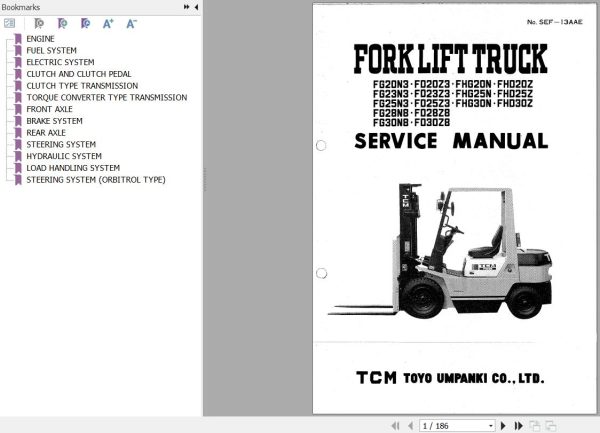Click the bookmark flag icon beside FRONT AXLE

click(18, 109)
